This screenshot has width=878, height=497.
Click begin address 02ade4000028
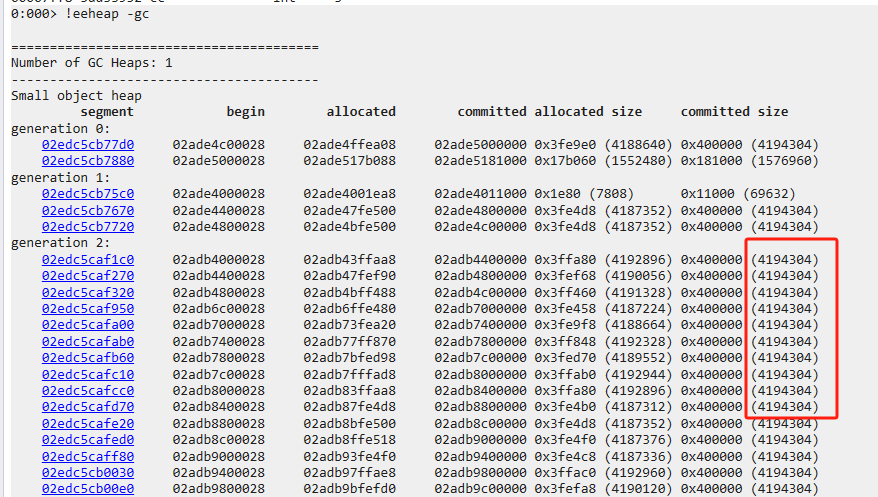(218, 194)
